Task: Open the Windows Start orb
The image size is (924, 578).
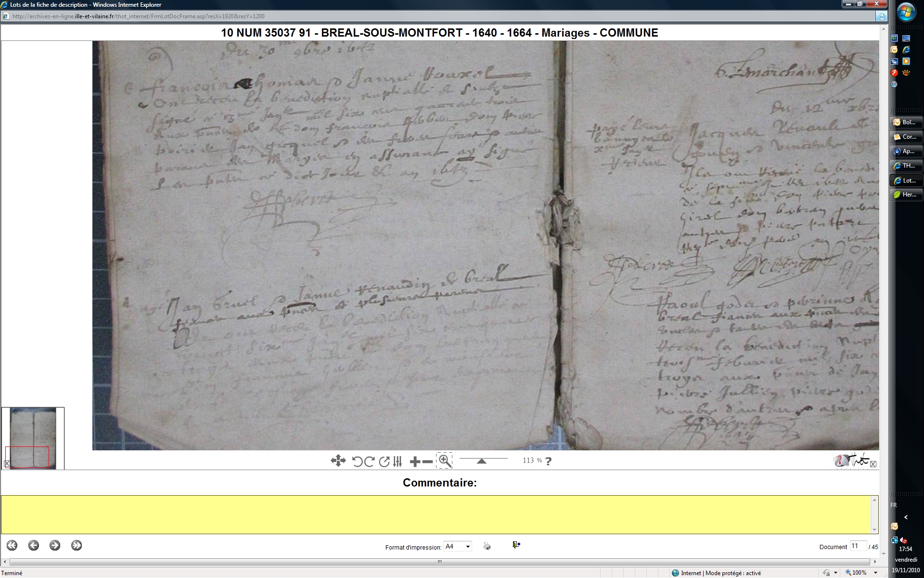Action: tap(906, 12)
